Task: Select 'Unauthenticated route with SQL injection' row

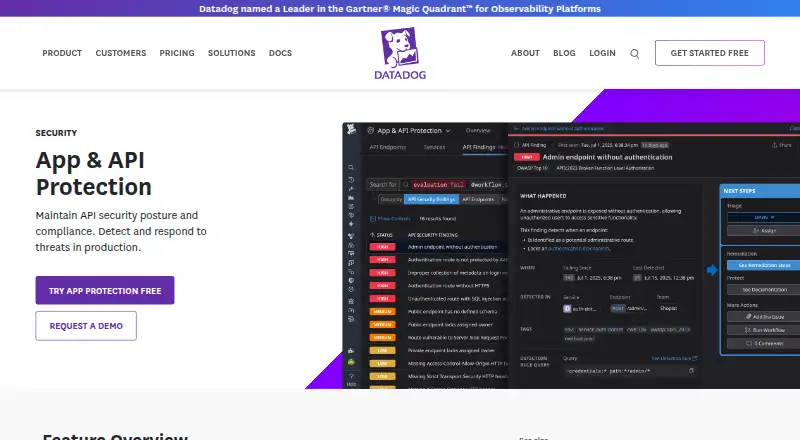Action: (x=438, y=299)
